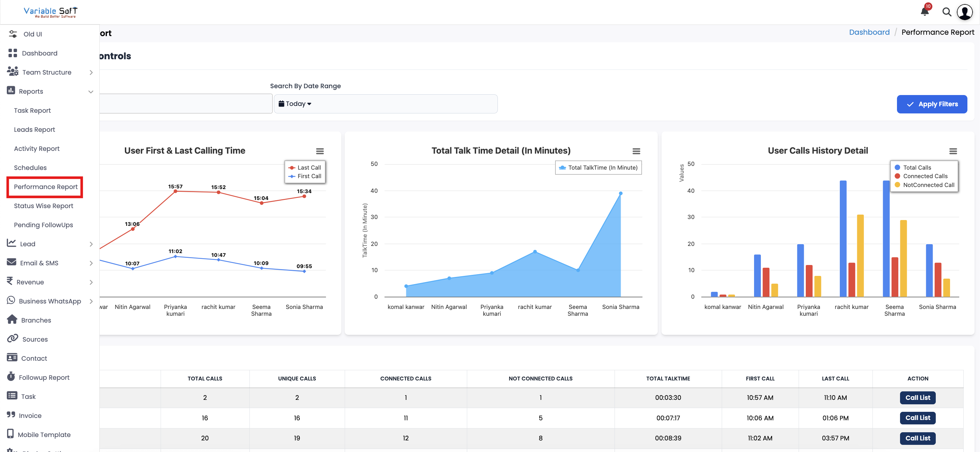Image resolution: width=980 pixels, height=452 pixels.
Task: Toggle NotConnected Call legend entry
Action: point(928,185)
